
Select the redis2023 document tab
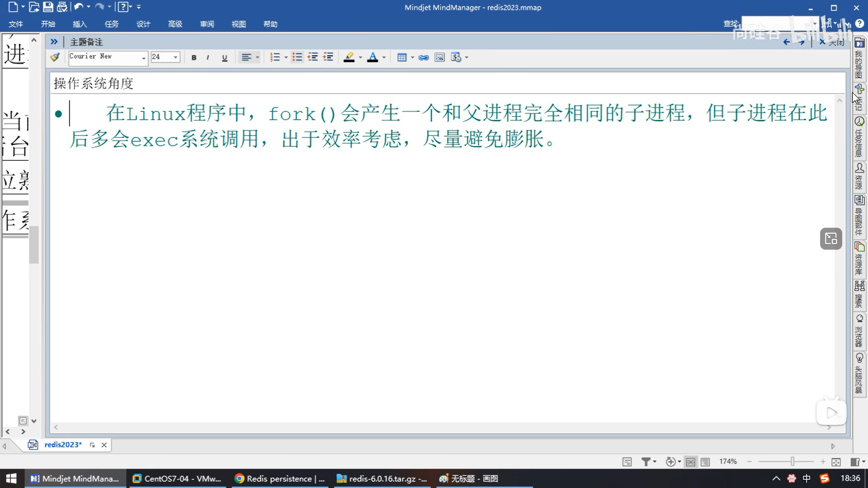click(63, 445)
